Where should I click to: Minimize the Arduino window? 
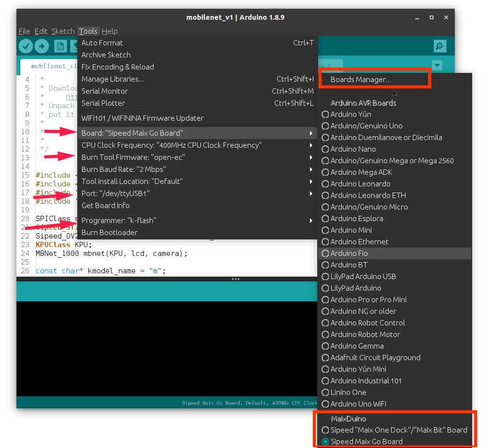[x=417, y=17]
